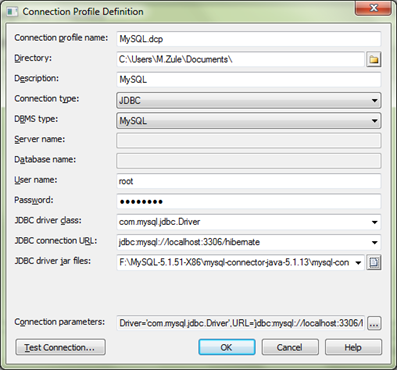Expand the DBMS type MySQL dropdown

[374, 121]
